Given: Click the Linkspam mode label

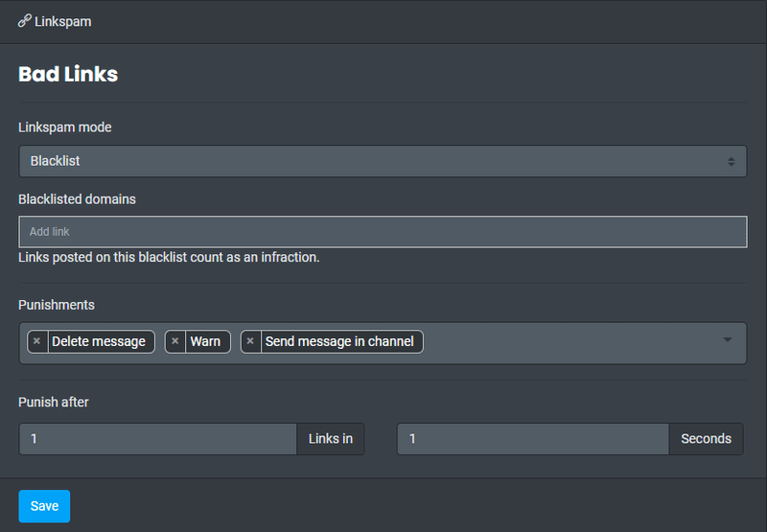Looking at the screenshot, I should 64,127.
